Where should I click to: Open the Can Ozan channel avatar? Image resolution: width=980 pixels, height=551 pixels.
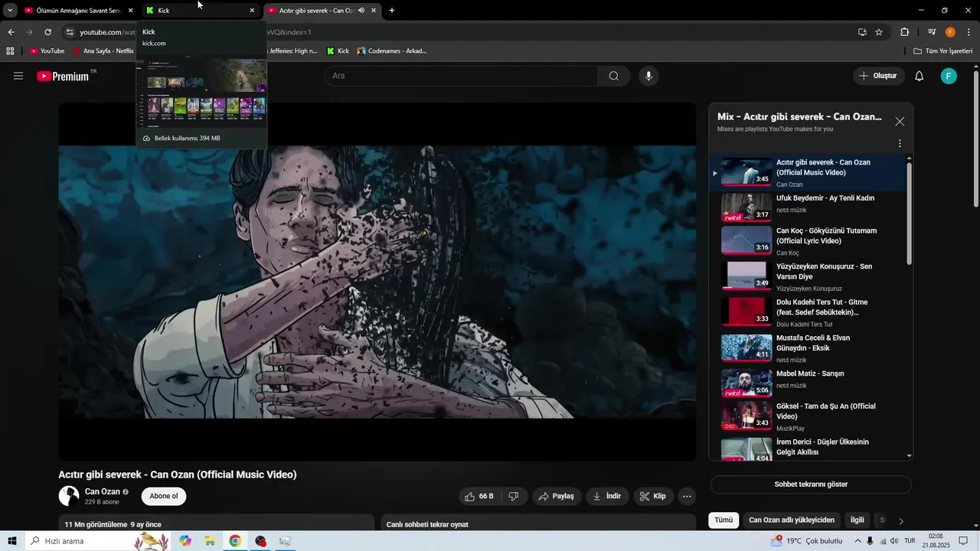[x=69, y=496]
